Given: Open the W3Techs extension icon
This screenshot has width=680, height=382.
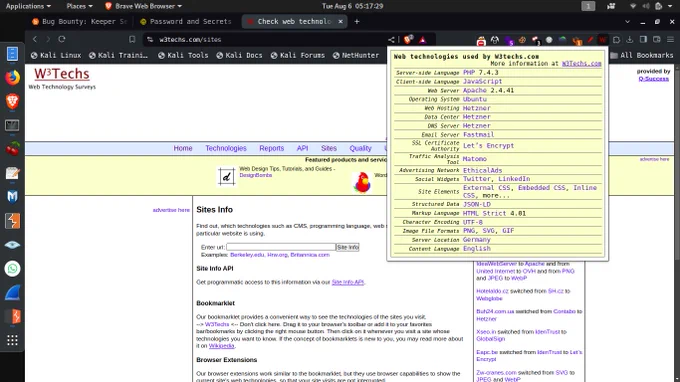Looking at the screenshot, I should tap(602, 40).
